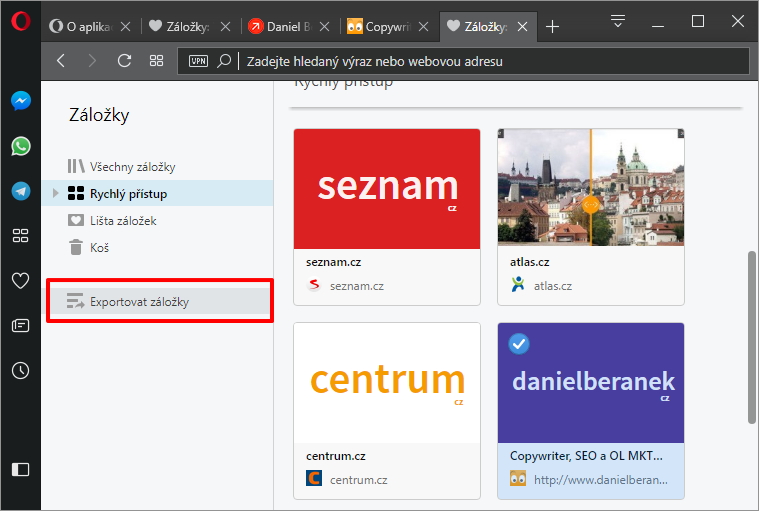Open Speed Dial from the sidebar
The width and height of the screenshot is (759, 511).
click(20, 236)
